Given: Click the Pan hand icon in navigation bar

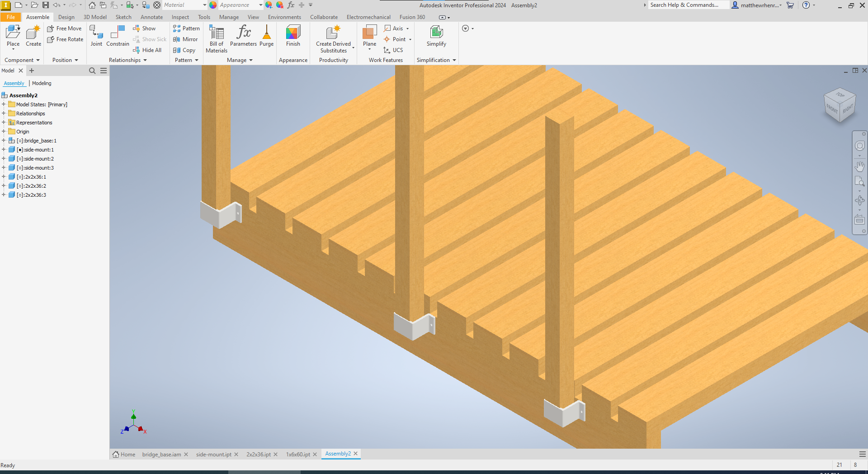Looking at the screenshot, I should click(859, 166).
